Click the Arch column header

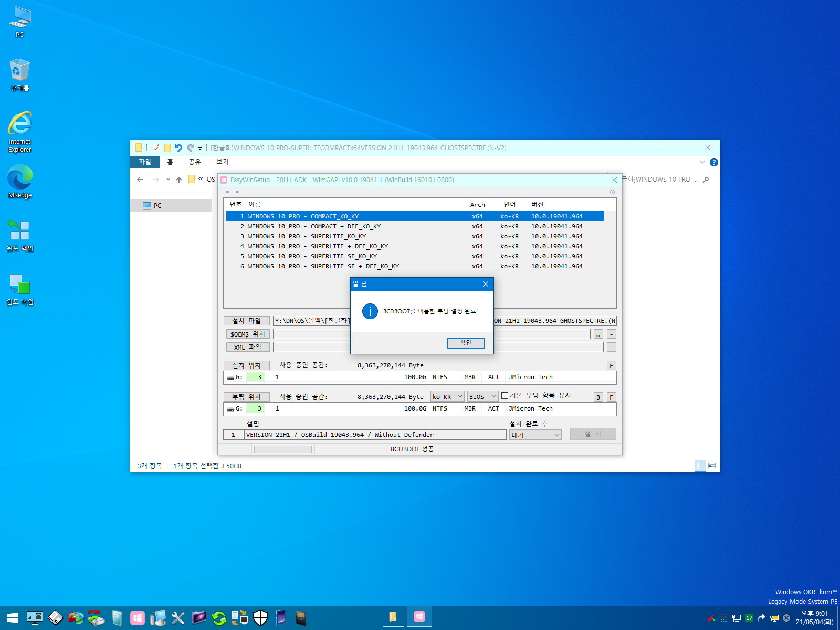(477, 205)
